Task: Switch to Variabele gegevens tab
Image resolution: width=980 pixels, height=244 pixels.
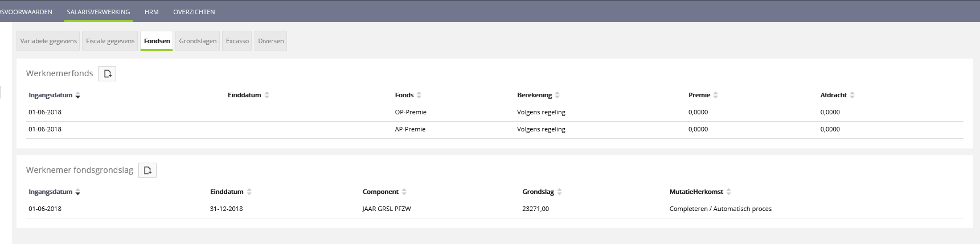Action: tap(48, 41)
